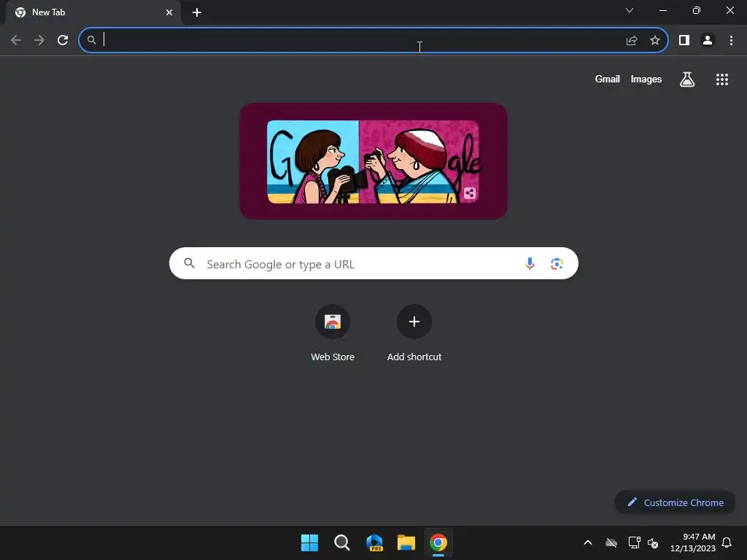Click the share this page icon

632,41
